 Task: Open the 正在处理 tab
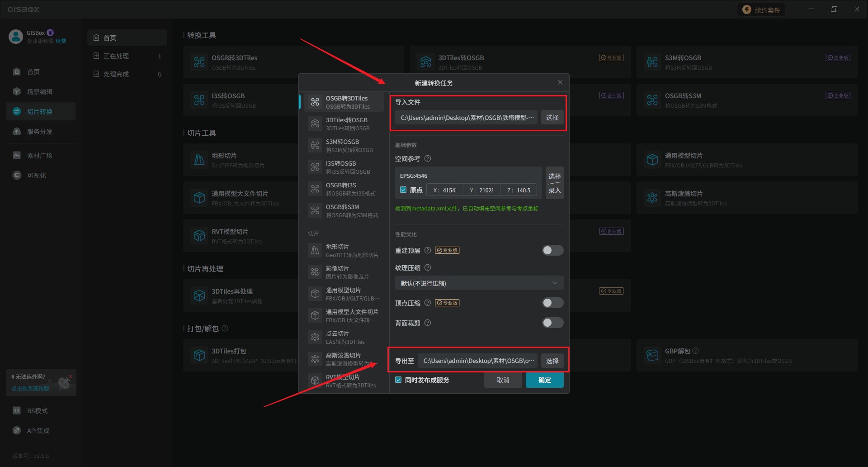click(116, 56)
